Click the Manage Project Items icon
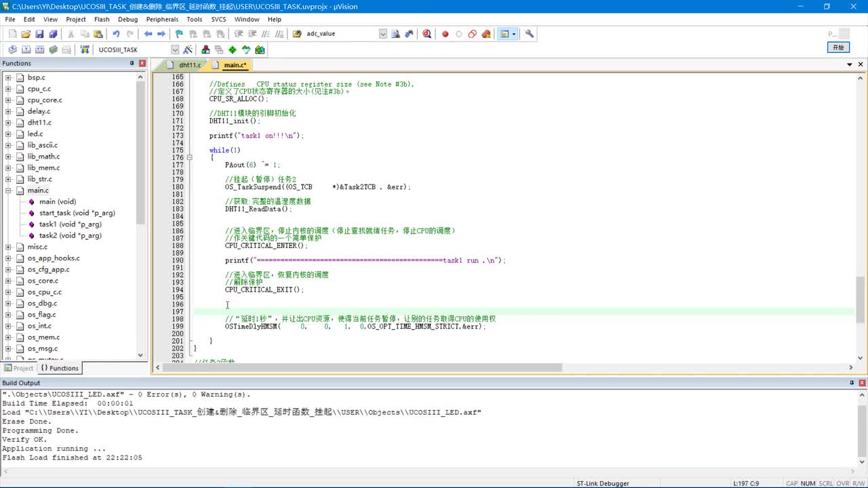Viewport: 868px width, 488px height. click(205, 49)
